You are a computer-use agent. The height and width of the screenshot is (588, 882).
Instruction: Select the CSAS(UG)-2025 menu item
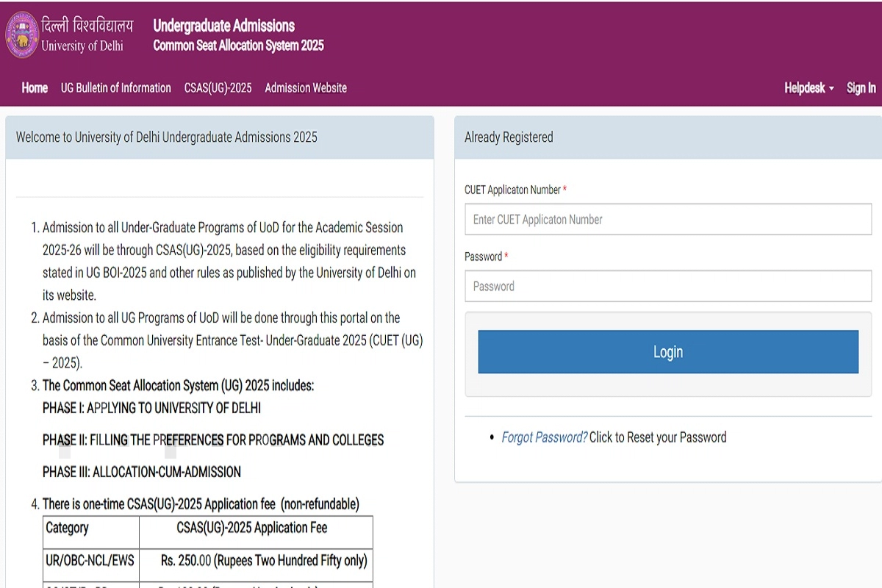[218, 88]
